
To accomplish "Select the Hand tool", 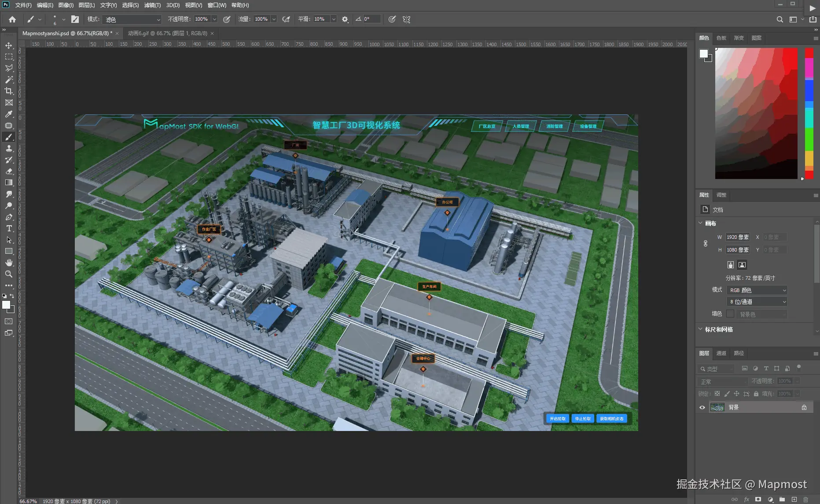I will coord(9,263).
